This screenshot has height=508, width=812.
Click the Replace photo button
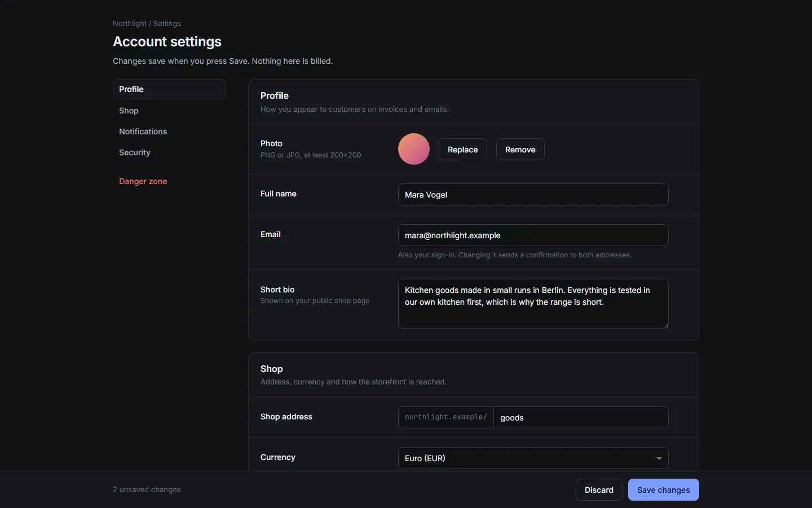coord(463,150)
